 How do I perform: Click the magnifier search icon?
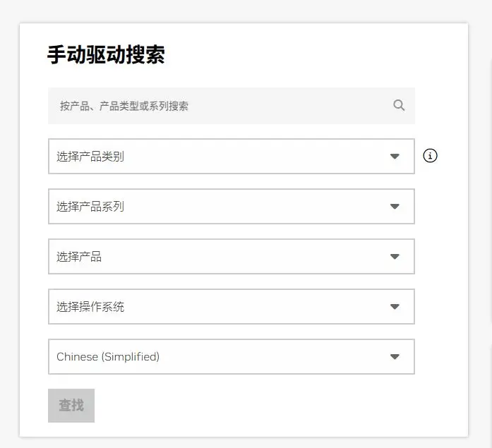click(x=399, y=105)
